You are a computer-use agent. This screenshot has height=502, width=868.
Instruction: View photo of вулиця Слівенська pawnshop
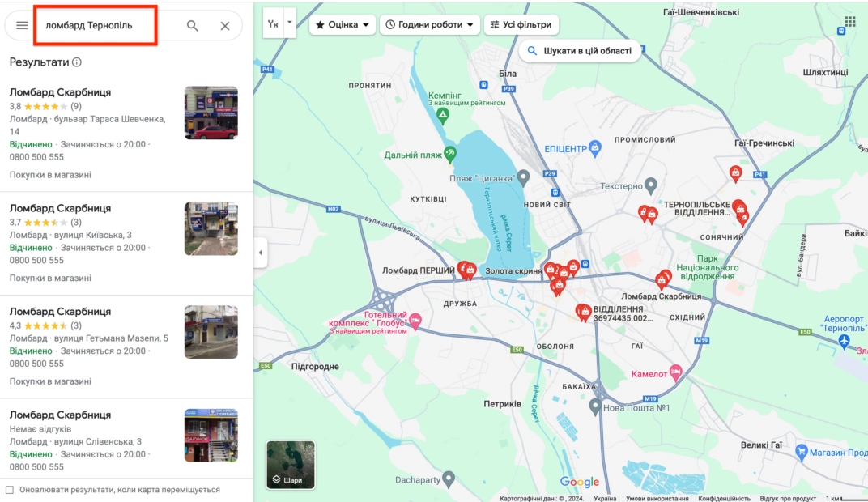tap(211, 436)
